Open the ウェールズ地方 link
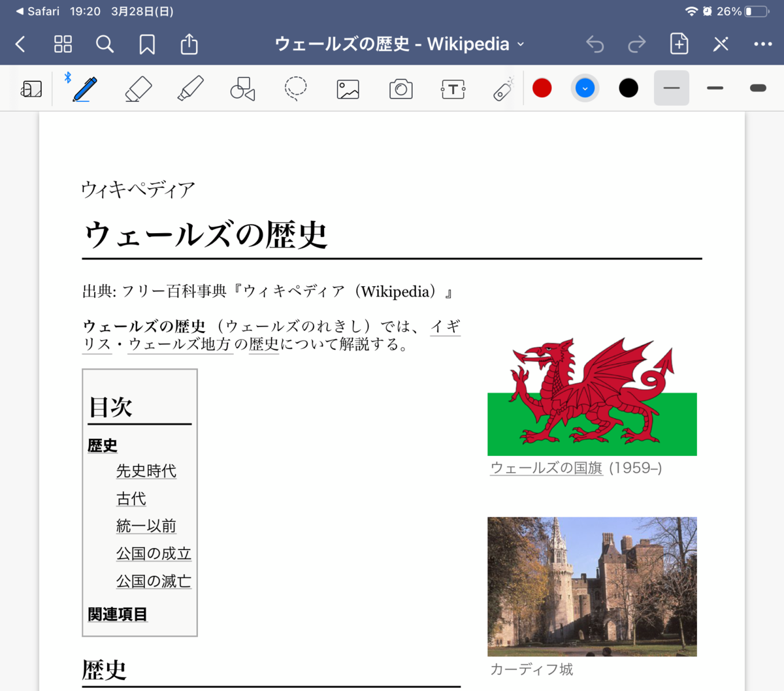784x691 pixels. (180, 344)
